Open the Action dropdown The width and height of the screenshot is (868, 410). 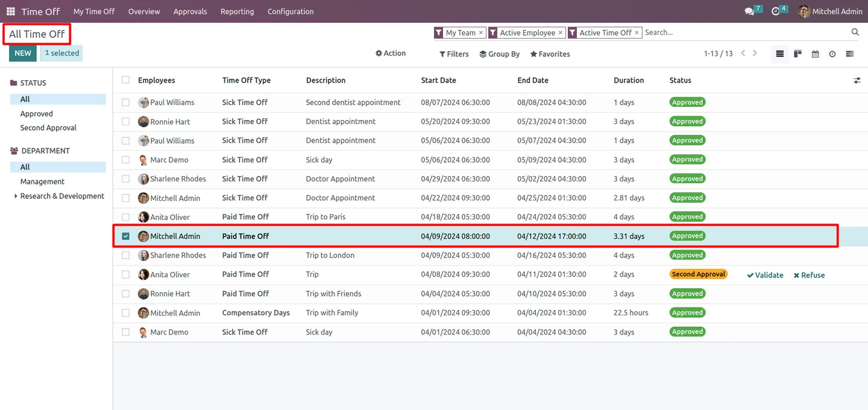(x=391, y=53)
